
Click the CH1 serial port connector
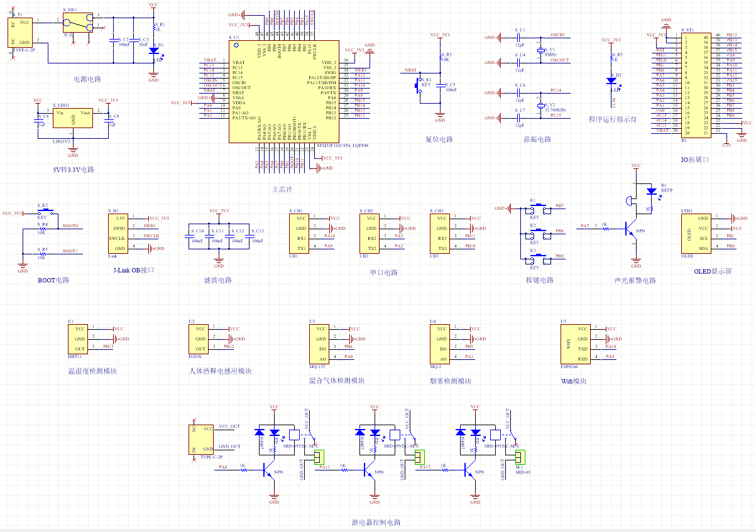[299, 234]
